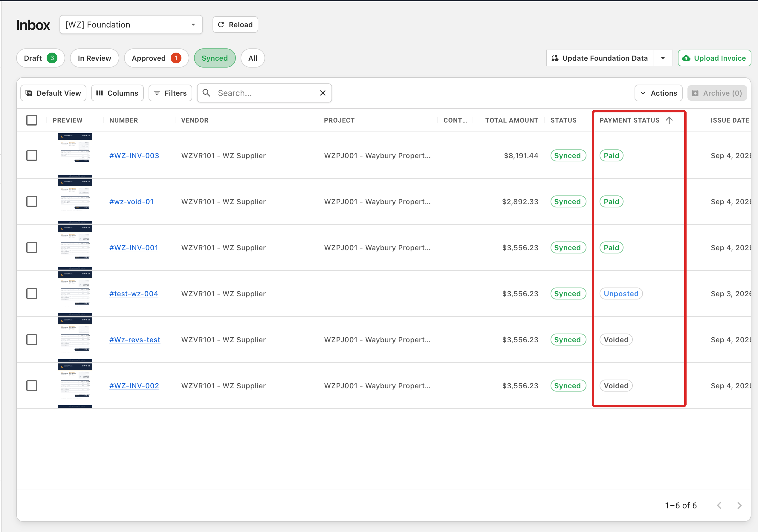Open preview thumbnail of #wz-void-01
The height and width of the screenshot is (532, 758).
(x=75, y=201)
